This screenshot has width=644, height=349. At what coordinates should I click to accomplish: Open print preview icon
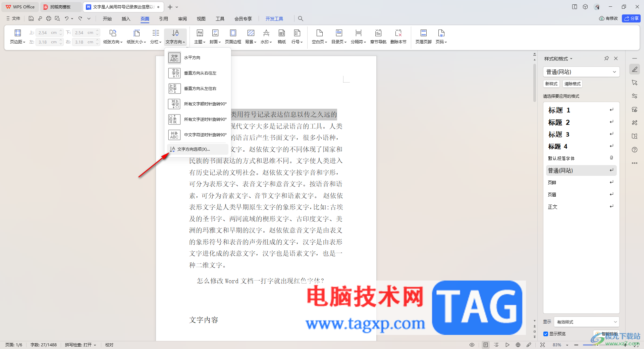click(57, 18)
